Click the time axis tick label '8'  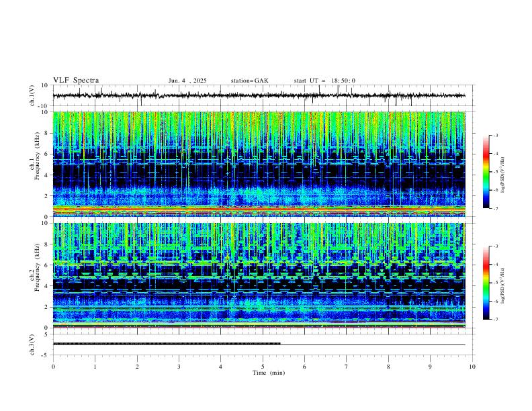tap(388, 367)
